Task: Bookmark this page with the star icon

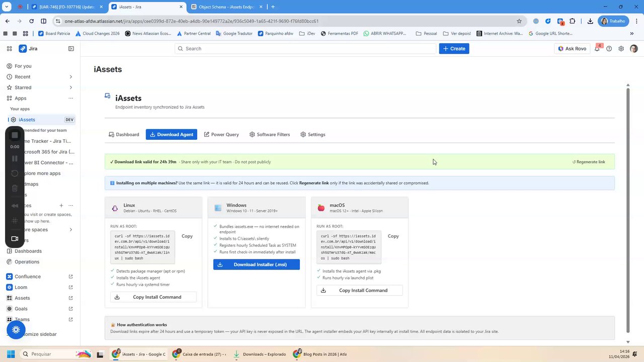Action: click(x=519, y=21)
